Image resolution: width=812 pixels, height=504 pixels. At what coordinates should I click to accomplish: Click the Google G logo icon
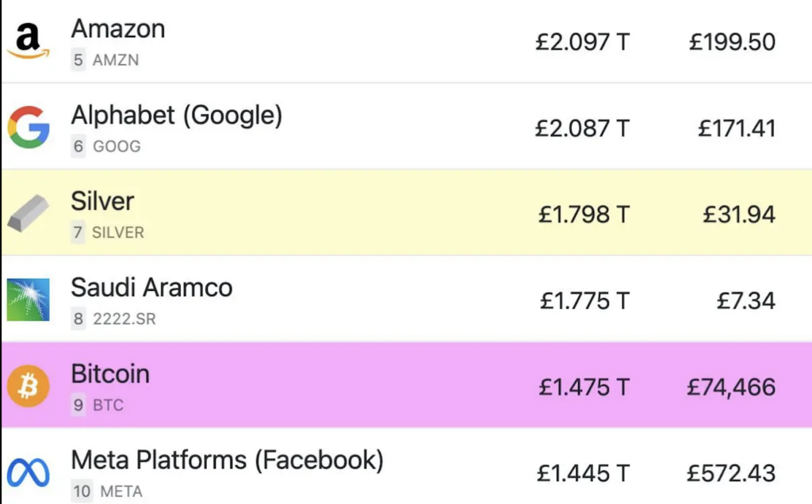pyautogui.click(x=29, y=128)
